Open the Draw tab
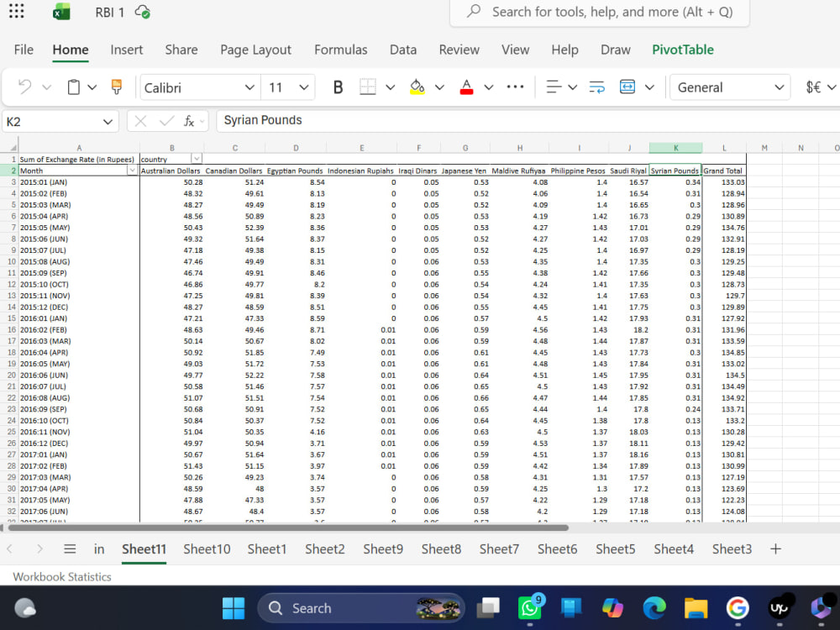Image resolution: width=840 pixels, height=630 pixels. [615, 50]
